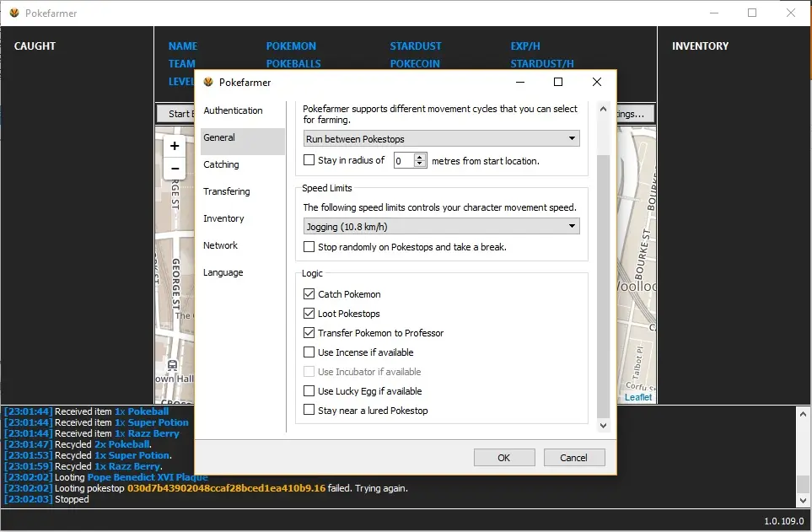Maximize the Pokefarmer settings dialog
This screenshot has width=812, height=532.
557,83
